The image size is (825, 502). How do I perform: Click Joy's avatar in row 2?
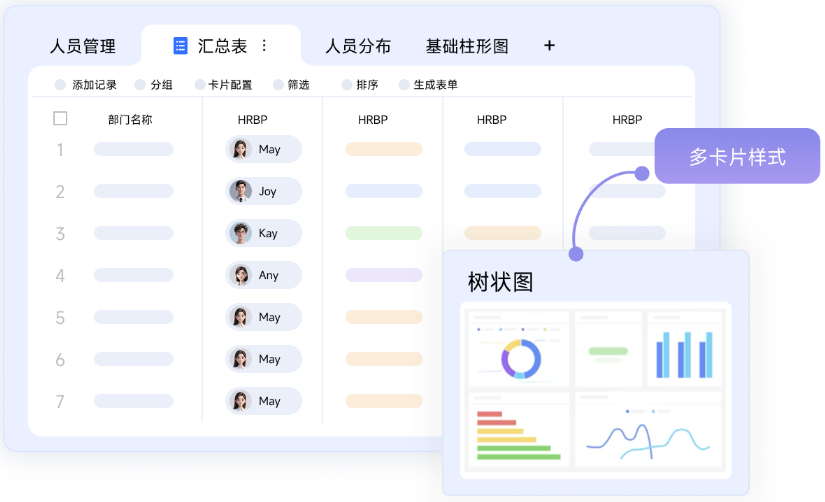click(240, 191)
